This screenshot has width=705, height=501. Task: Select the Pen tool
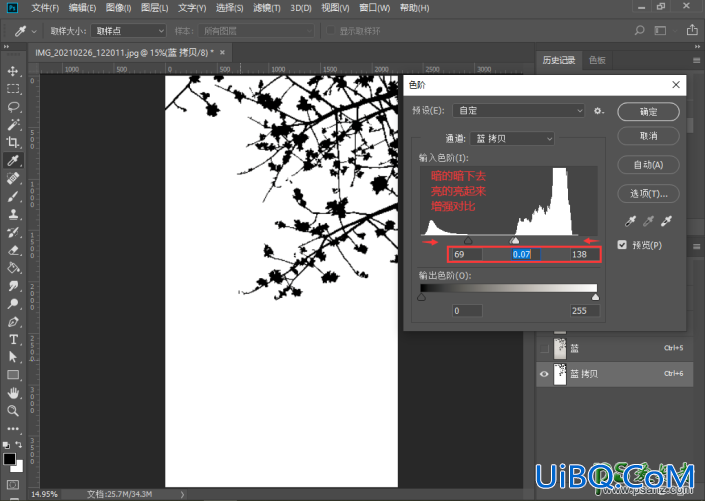pyautogui.click(x=13, y=322)
